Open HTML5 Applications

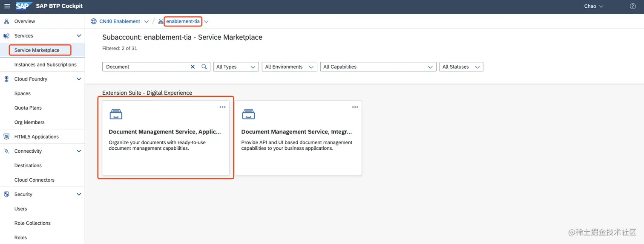[x=37, y=137]
